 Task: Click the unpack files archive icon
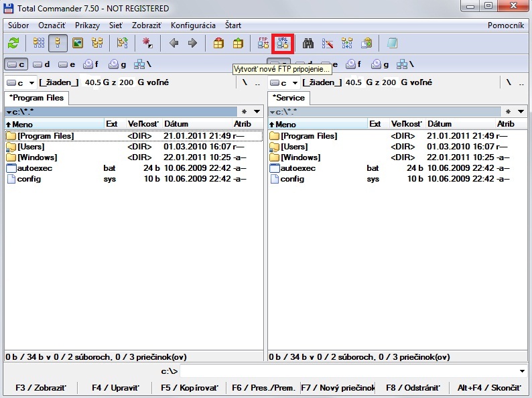(238, 43)
